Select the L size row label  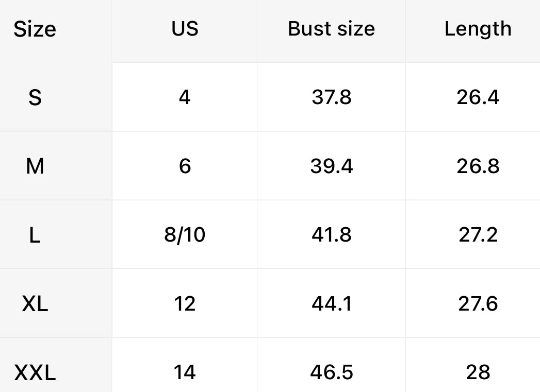point(35,235)
